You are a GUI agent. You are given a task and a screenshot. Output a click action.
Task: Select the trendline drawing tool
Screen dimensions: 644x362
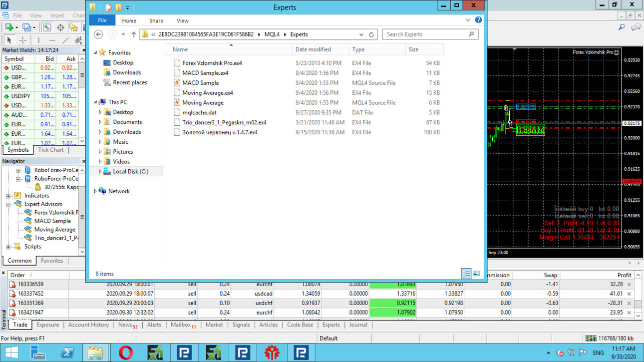[65, 40]
